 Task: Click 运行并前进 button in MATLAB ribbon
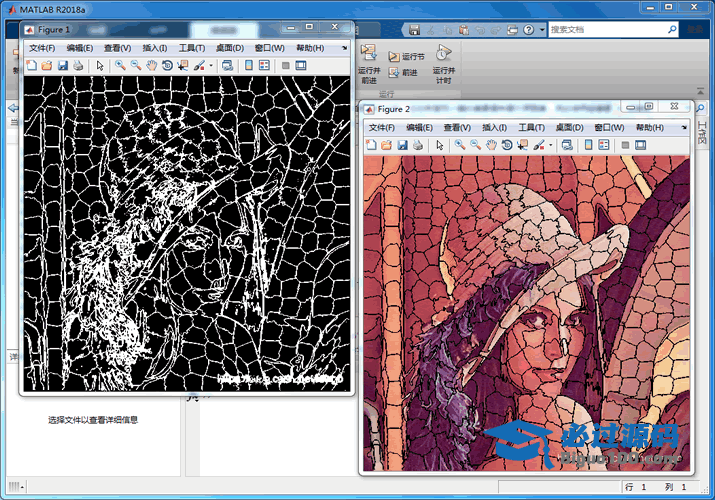tap(369, 64)
